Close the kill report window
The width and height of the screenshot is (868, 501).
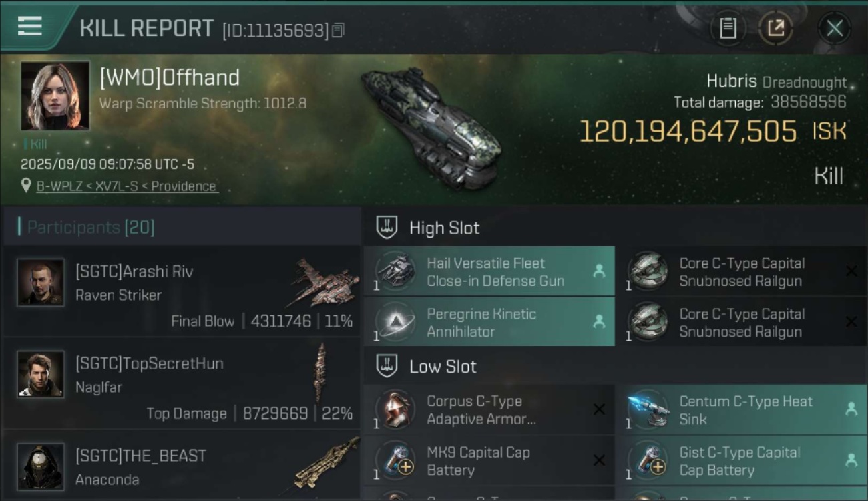tap(834, 28)
